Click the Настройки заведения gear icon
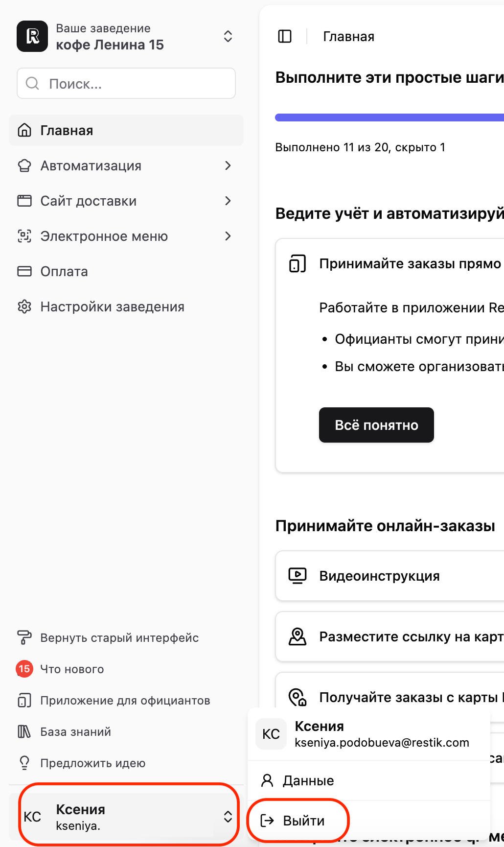Screen dimensions: 504x847 [24, 306]
